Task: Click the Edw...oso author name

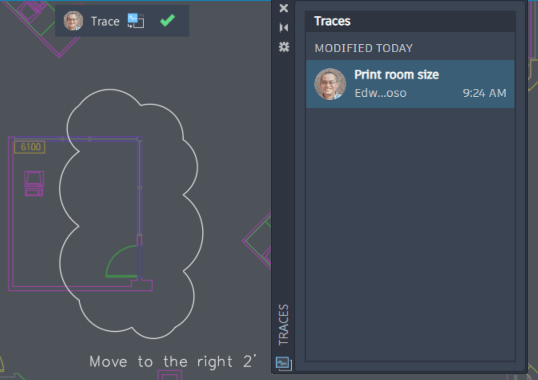Action: tap(381, 93)
